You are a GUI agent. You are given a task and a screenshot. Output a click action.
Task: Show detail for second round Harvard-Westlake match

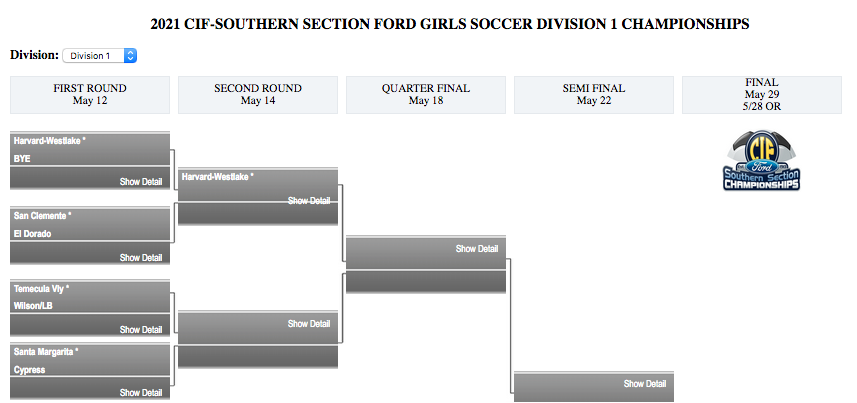tap(309, 201)
